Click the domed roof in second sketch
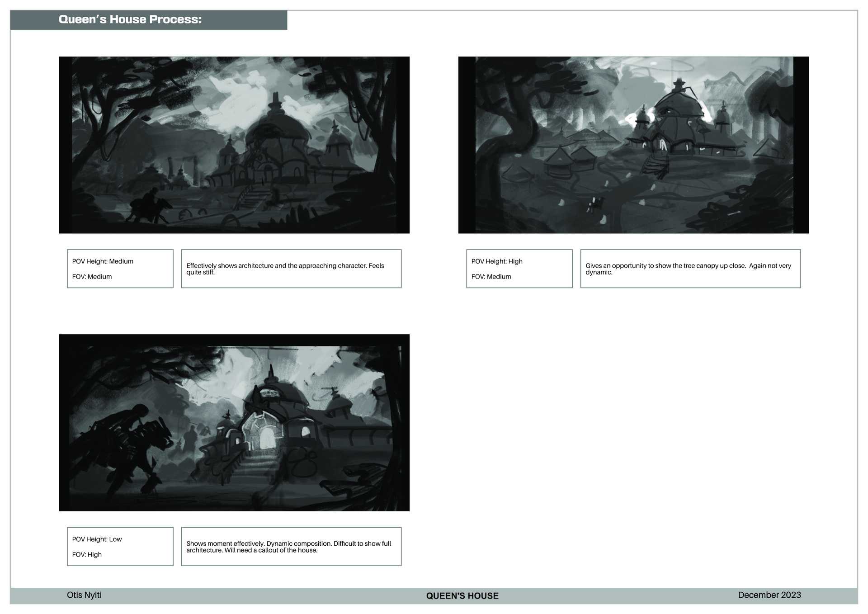Viewport: 868px width, 614px height. [x=678, y=105]
